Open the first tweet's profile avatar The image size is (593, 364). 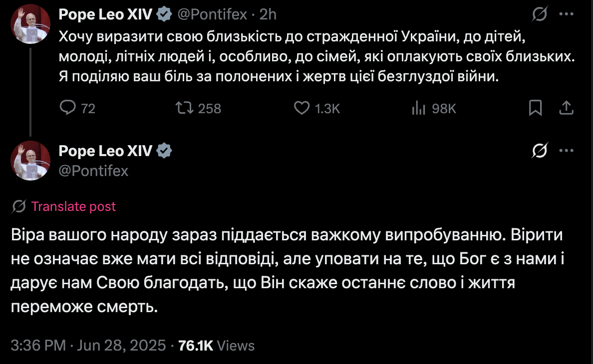(x=30, y=24)
